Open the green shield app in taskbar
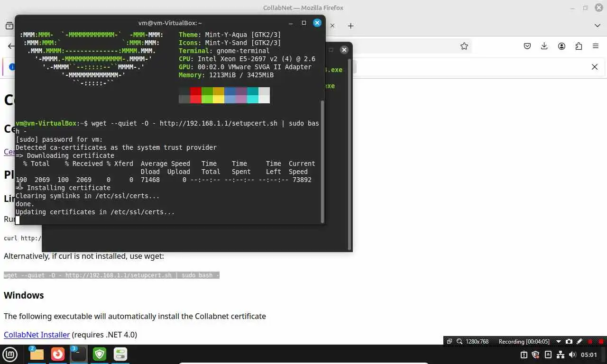Screen dimensions: 607x364 [x=100, y=354]
